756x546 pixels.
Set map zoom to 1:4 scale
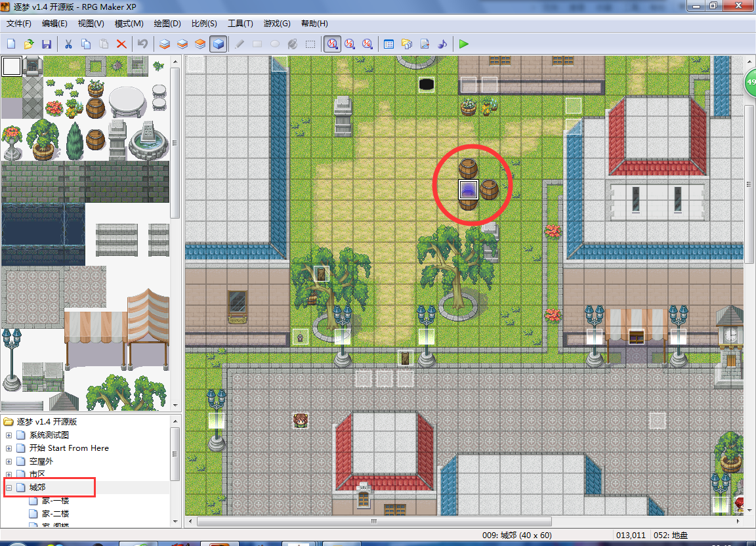367,45
